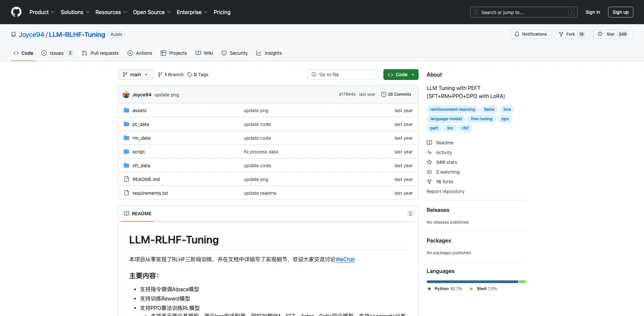Viewport: 644px width, 316px height.
Task: Open the Projects tab
Action: pos(174,53)
